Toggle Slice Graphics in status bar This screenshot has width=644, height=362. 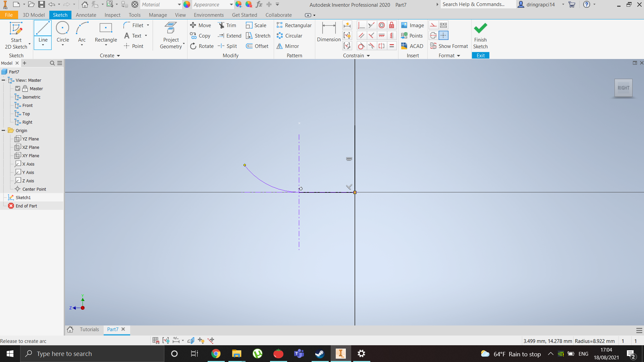[191, 340]
